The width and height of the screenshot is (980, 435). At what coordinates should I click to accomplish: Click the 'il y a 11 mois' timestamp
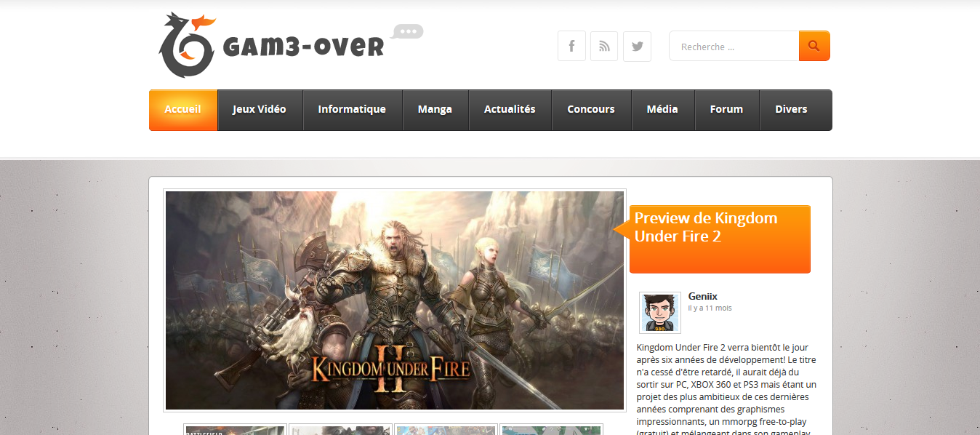[710, 308]
